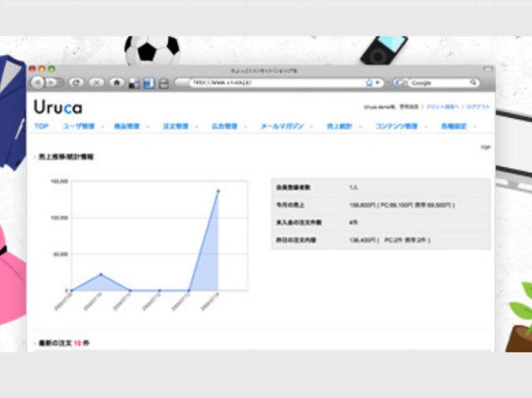The image size is (532, 398).
Task: Open the 売上統計 menu
Action: pyautogui.click(x=339, y=126)
